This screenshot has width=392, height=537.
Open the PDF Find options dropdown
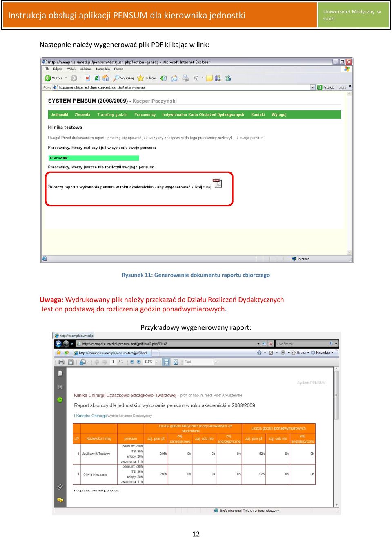click(x=216, y=362)
